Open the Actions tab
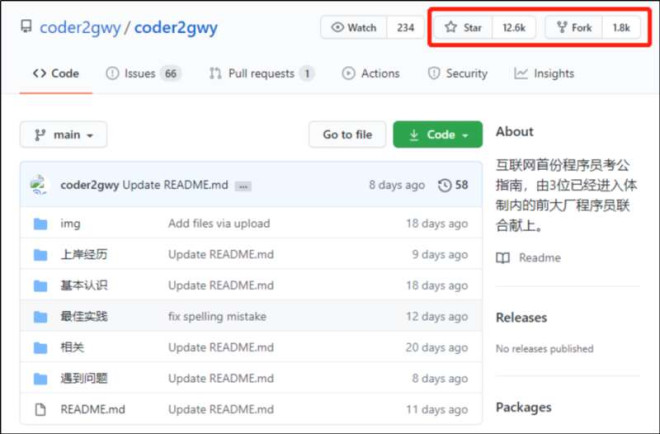Image resolution: width=660 pixels, height=434 pixels. click(370, 74)
